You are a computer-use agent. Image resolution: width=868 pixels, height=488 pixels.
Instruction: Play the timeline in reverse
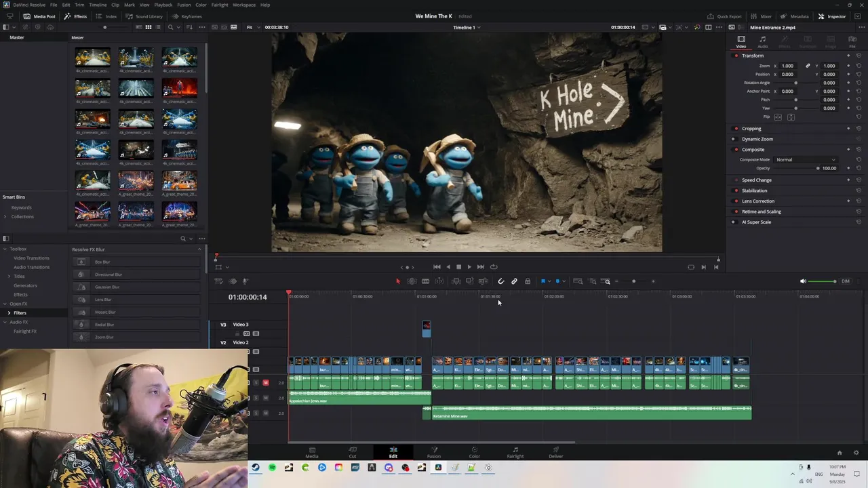coord(448,267)
